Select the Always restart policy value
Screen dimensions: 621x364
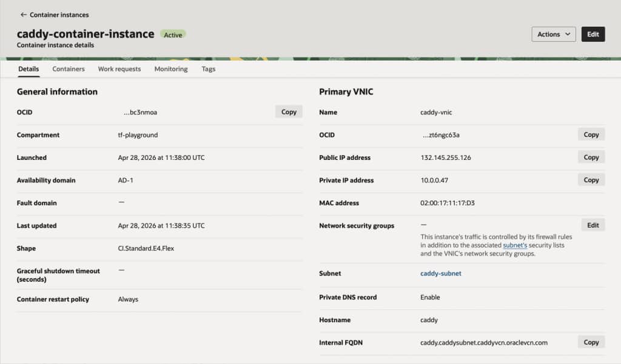128,299
